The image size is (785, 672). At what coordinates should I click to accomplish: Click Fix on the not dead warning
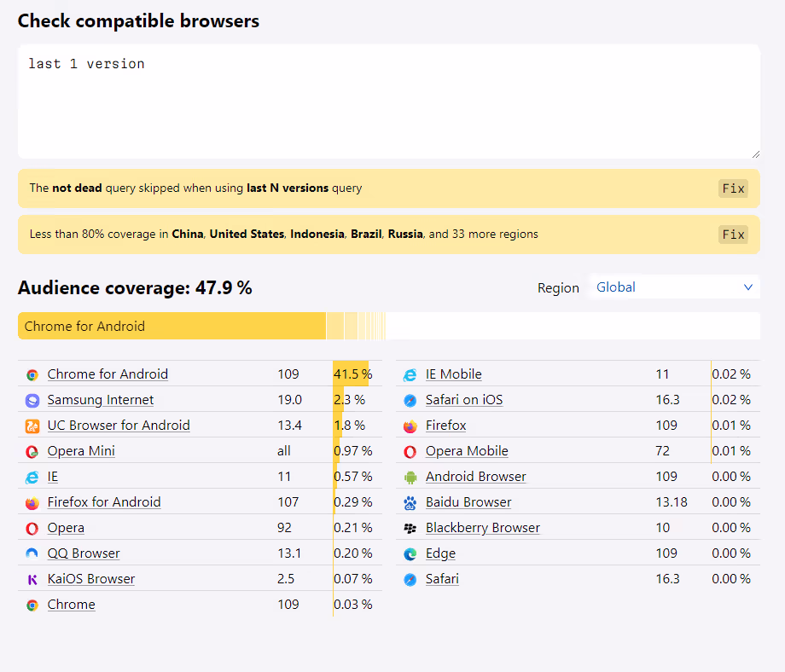pyautogui.click(x=733, y=188)
